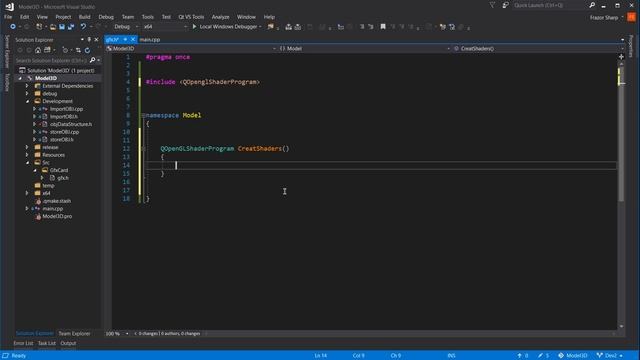Click the Navigate Backward toolbar icon
Image resolution: width=640 pixels, height=360 pixels.
[13, 27]
